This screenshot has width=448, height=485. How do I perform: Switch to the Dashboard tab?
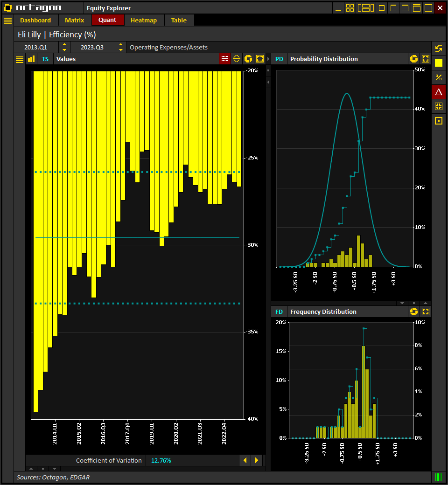click(x=35, y=20)
